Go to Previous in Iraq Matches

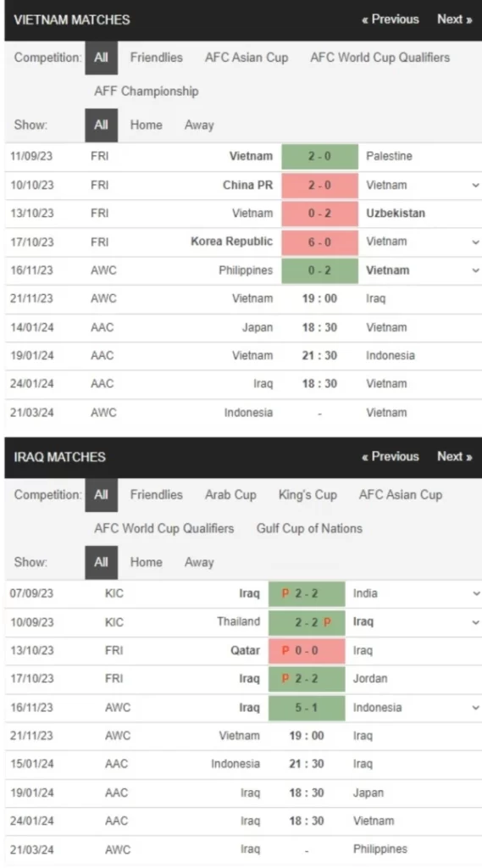click(x=391, y=457)
